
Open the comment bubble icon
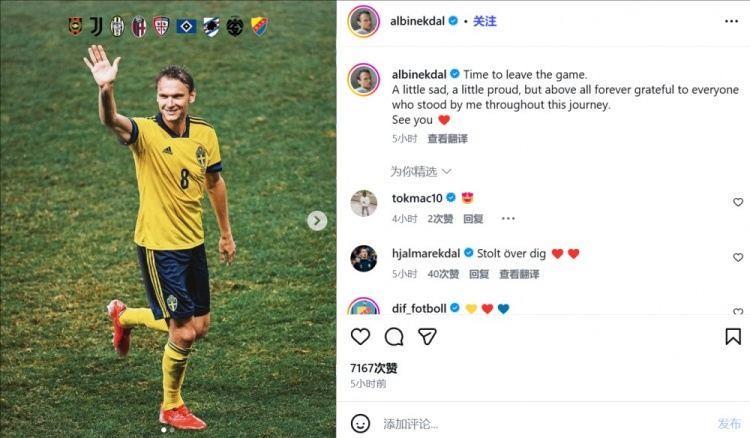[394, 337]
